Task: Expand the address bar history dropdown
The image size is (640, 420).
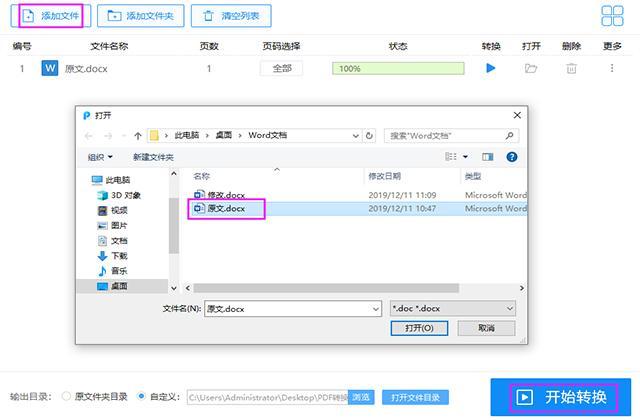Action: (356, 136)
